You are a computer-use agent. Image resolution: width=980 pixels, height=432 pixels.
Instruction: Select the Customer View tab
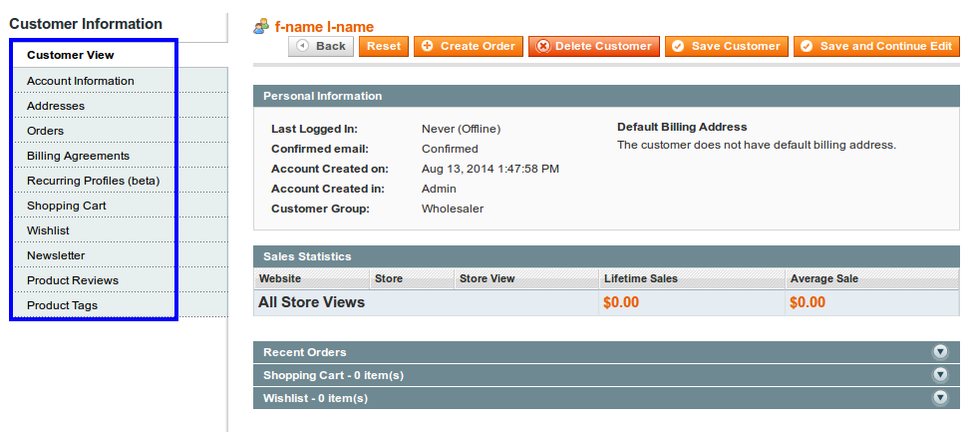(x=71, y=55)
